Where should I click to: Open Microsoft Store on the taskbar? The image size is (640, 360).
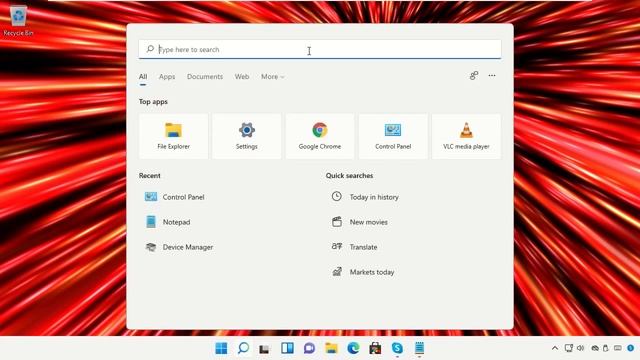tap(375, 348)
